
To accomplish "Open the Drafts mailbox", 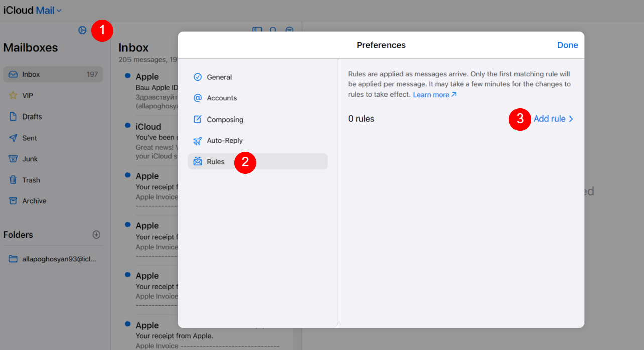I will pyautogui.click(x=32, y=116).
